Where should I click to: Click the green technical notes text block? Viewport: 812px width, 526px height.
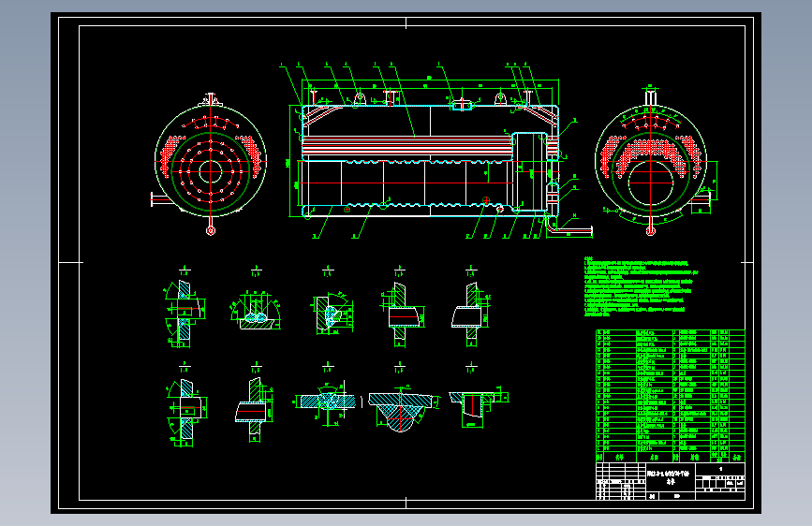[x=642, y=286]
